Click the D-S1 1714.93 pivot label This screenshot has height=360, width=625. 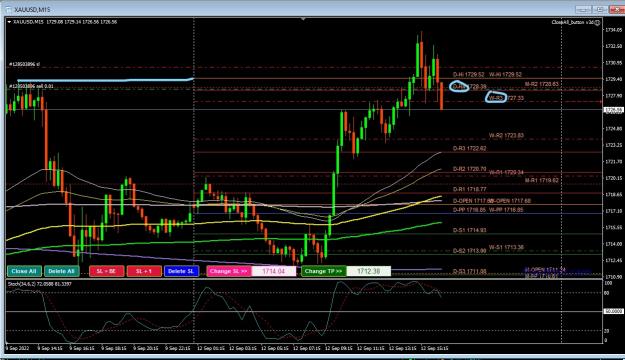pos(470,230)
